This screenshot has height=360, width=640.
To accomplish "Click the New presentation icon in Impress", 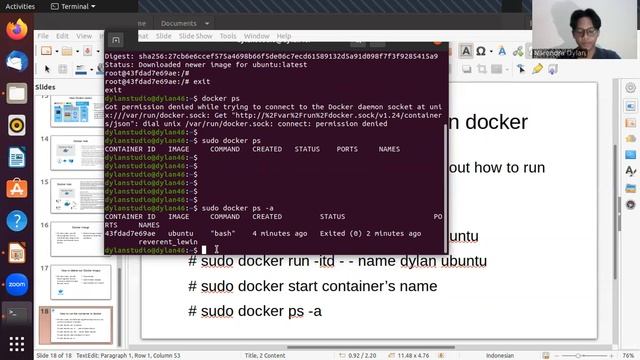I will (x=46, y=51).
